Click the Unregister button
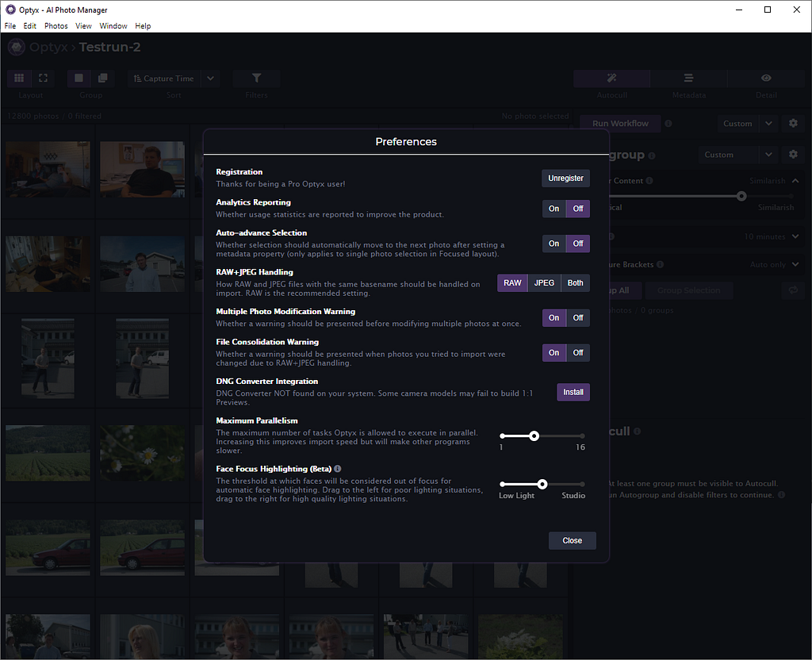This screenshot has width=812, height=660. (x=565, y=178)
